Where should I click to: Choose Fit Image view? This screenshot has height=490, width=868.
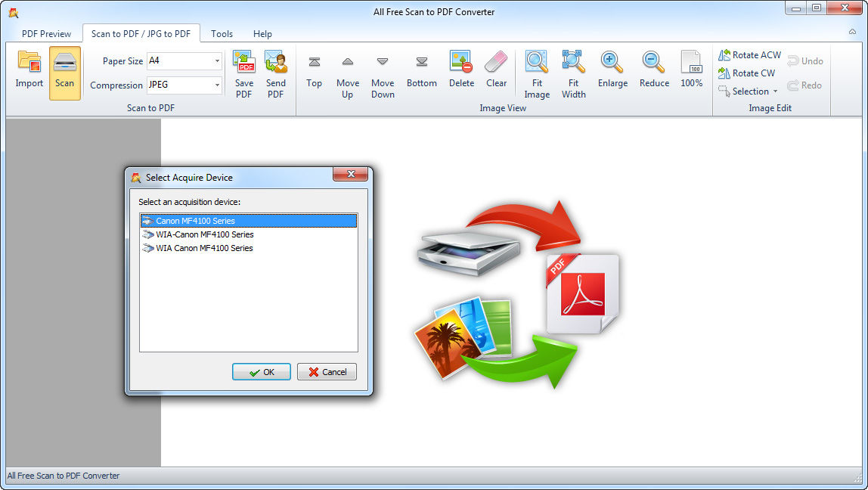pyautogui.click(x=537, y=74)
